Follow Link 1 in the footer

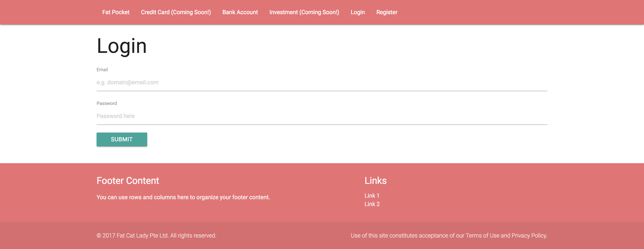[x=372, y=196]
